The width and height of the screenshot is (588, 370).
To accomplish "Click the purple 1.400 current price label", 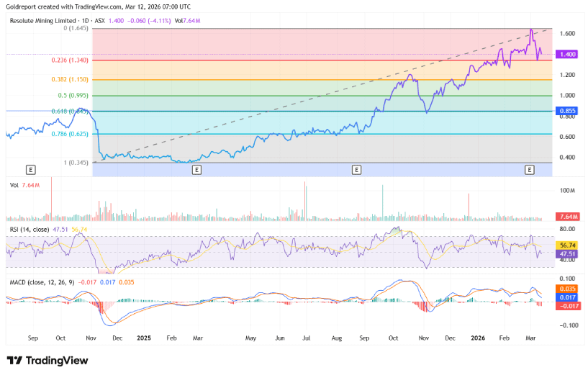I will coord(569,54).
